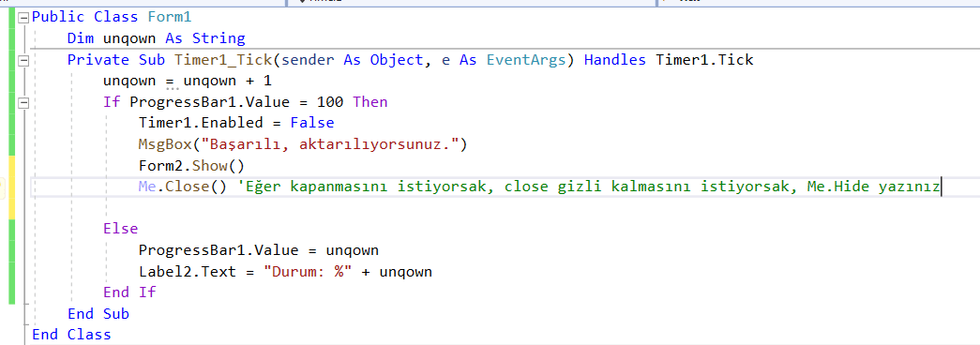The width and height of the screenshot is (980, 345).
Task: Click the sender parameter name
Action: click(x=308, y=60)
